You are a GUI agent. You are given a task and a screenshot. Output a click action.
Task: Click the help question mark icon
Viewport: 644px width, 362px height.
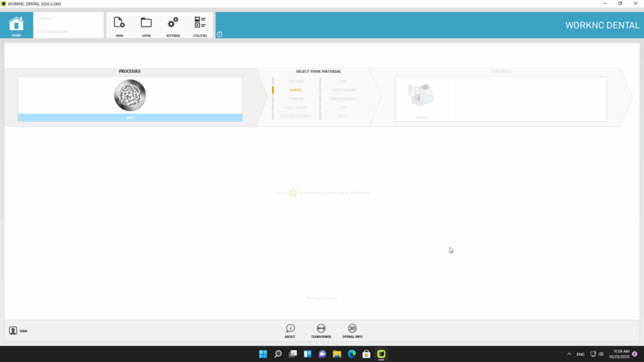point(219,35)
